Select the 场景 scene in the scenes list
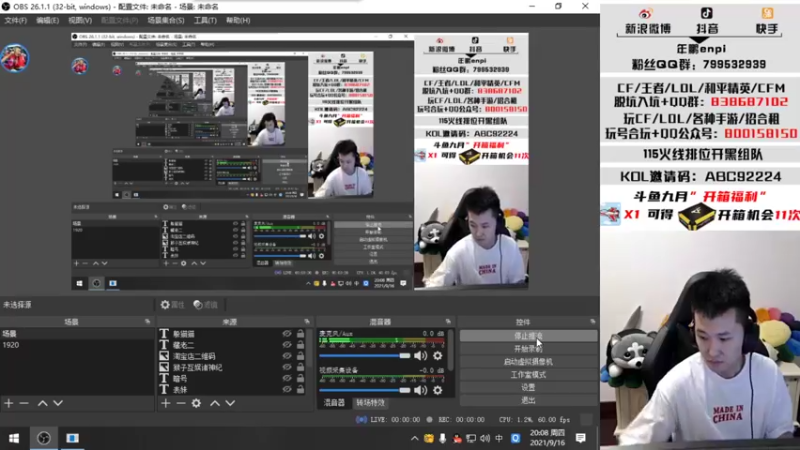800x450 pixels. tap(77, 334)
